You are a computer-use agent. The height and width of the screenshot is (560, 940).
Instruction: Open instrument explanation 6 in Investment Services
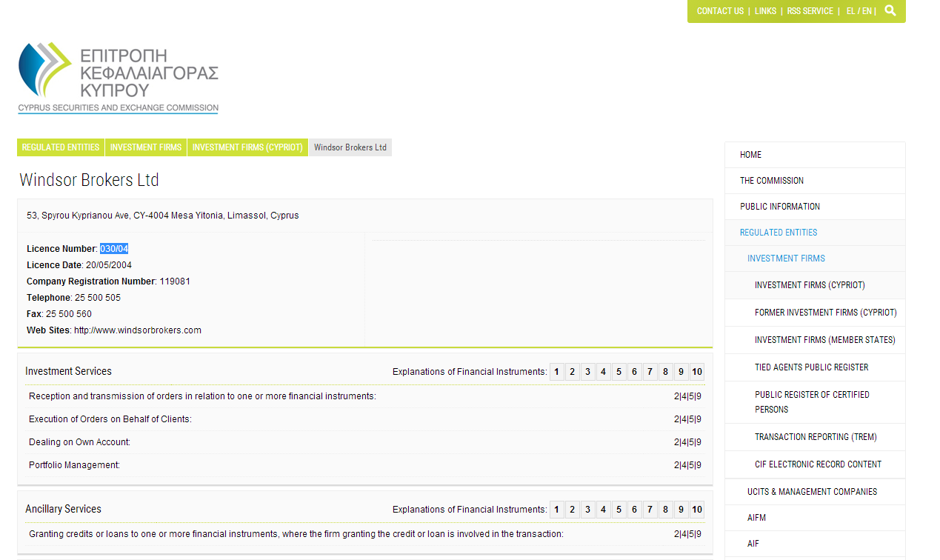click(x=635, y=372)
